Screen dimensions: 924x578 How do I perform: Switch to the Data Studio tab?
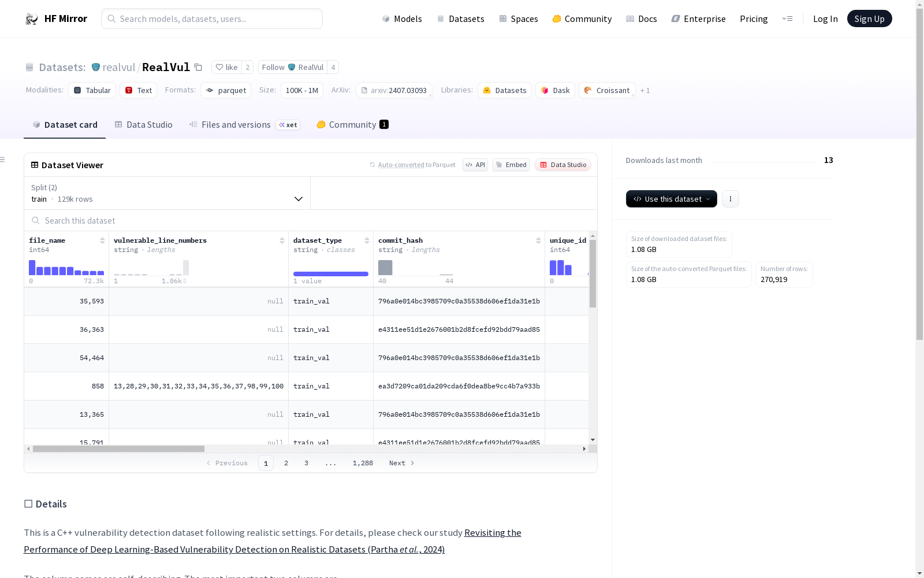[x=143, y=125]
